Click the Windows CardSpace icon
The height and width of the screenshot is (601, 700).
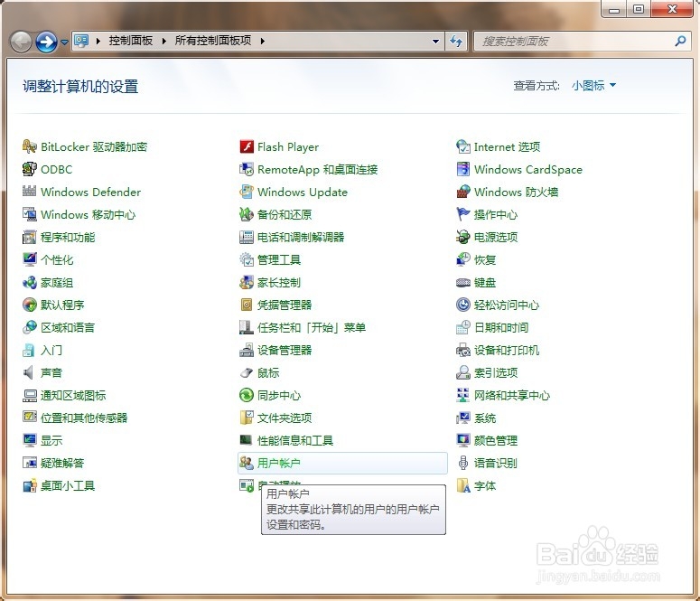(463, 169)
